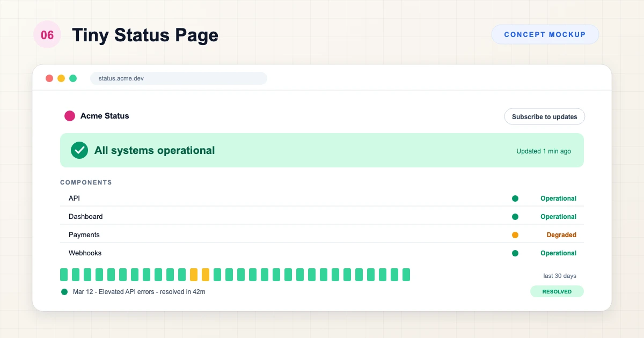Image resolution: width=644 pixels, height=338 pixels.
Task: Select the Dashboard component row
Action: click(x=322, y=217)
